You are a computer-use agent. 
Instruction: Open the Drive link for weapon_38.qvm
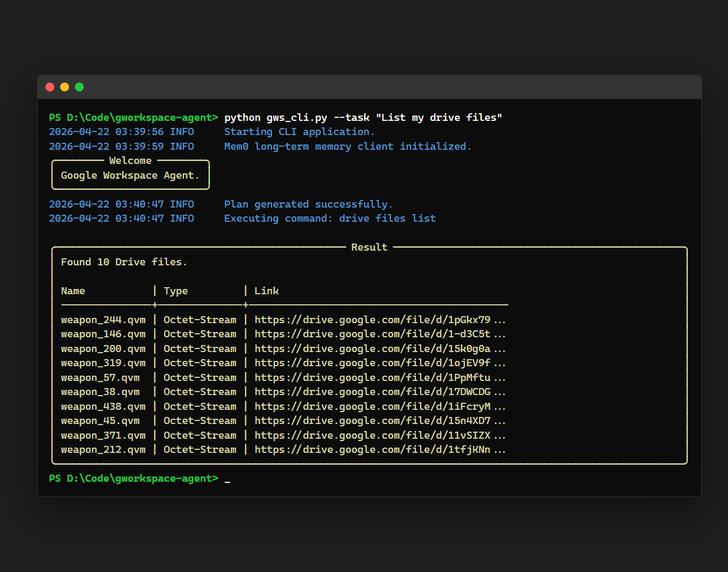click(x=380, y=392)
